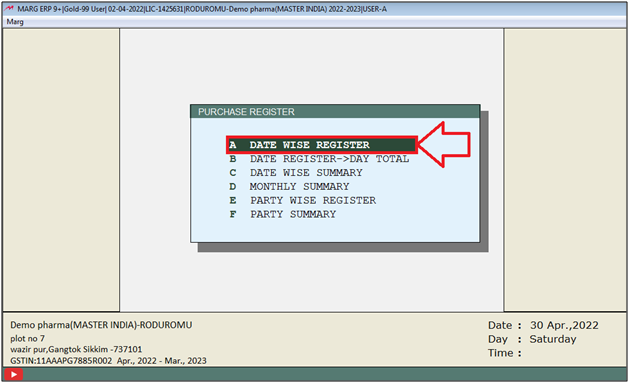Viewport: 630px width, 383px height.
Task: Click the right beige side panel
Action: [565, 170]
